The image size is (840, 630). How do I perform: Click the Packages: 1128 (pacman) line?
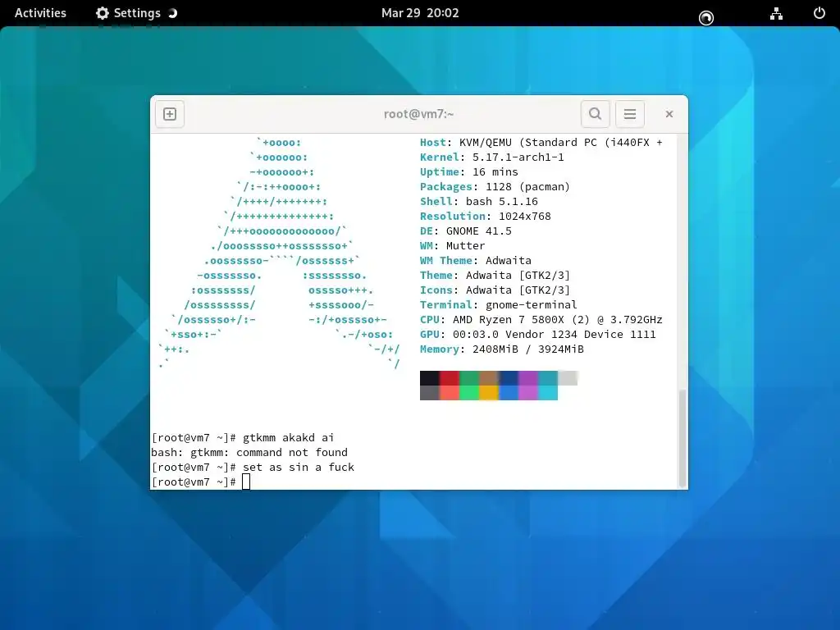[x=495, y=186]
